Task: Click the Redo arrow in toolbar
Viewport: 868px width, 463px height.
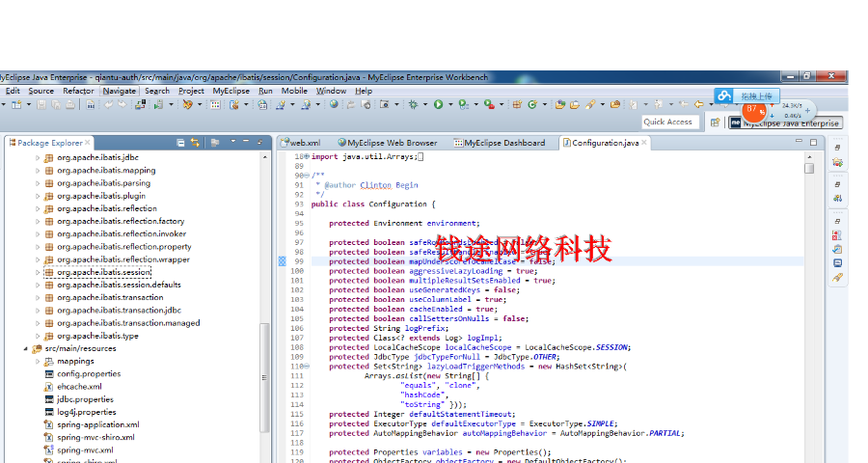Action: tap(122, 104)
